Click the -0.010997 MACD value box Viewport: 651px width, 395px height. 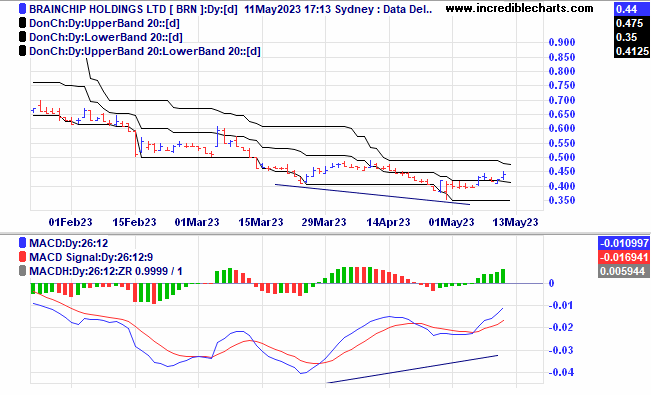click(623, 243)
